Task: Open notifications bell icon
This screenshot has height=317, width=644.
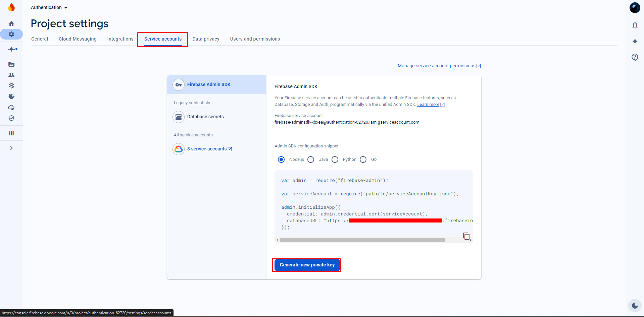Action: coord(635,25)
